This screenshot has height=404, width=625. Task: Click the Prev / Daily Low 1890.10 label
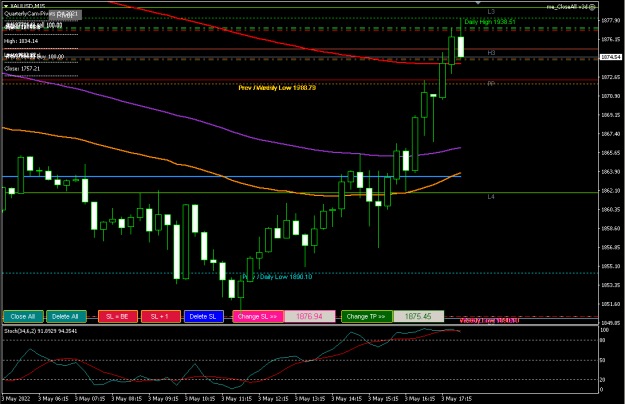click(x=277, y=277)
